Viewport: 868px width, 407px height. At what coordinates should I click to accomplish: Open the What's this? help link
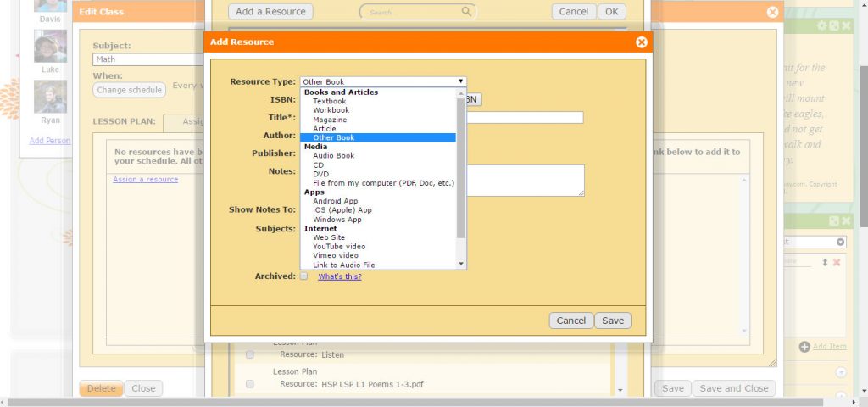pyautogui.click(x=339, y=276)
